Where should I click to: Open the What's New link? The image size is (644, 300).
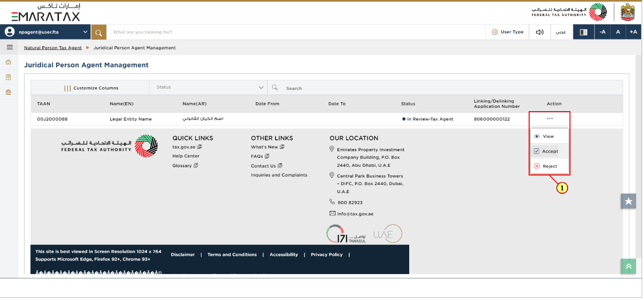click(267, 147)
